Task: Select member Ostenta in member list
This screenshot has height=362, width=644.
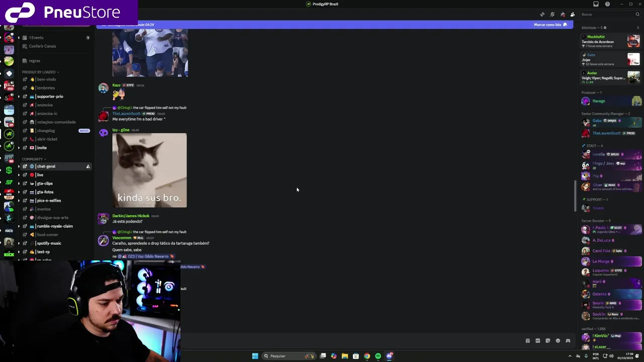Action: click(611, 294)
